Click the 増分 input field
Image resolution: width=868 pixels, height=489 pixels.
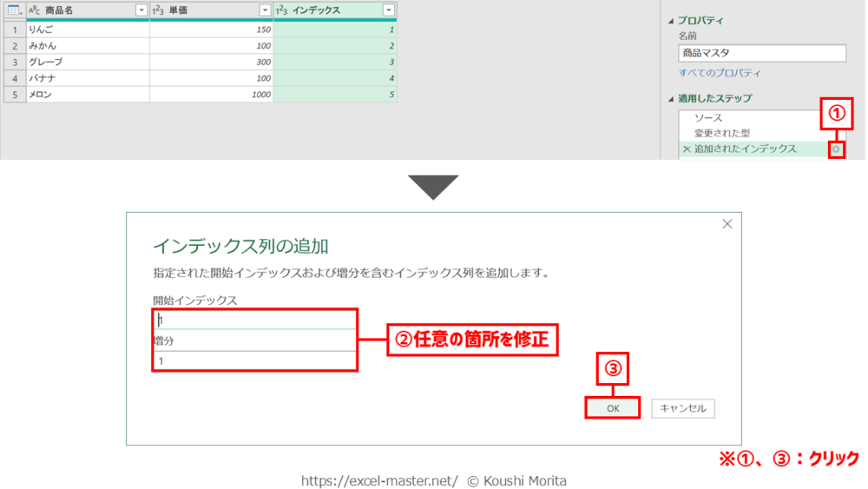254,360
